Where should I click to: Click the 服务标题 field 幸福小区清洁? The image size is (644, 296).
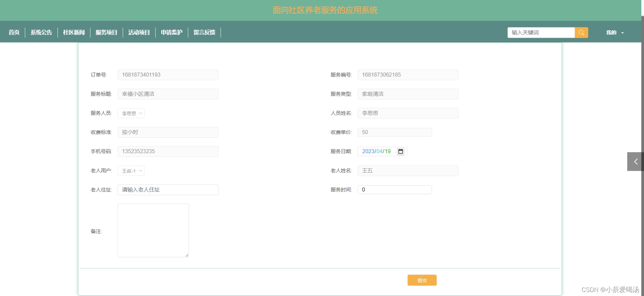coord(168,94)
